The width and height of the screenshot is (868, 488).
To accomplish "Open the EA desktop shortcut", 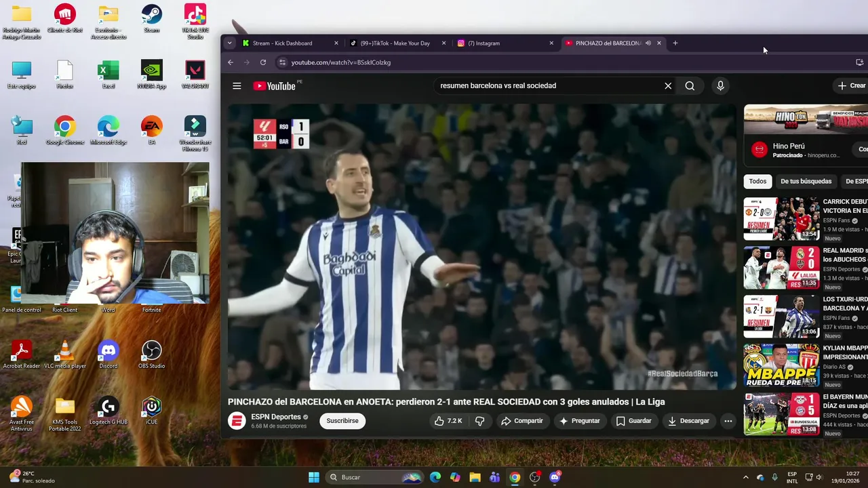I will point(151,131).
